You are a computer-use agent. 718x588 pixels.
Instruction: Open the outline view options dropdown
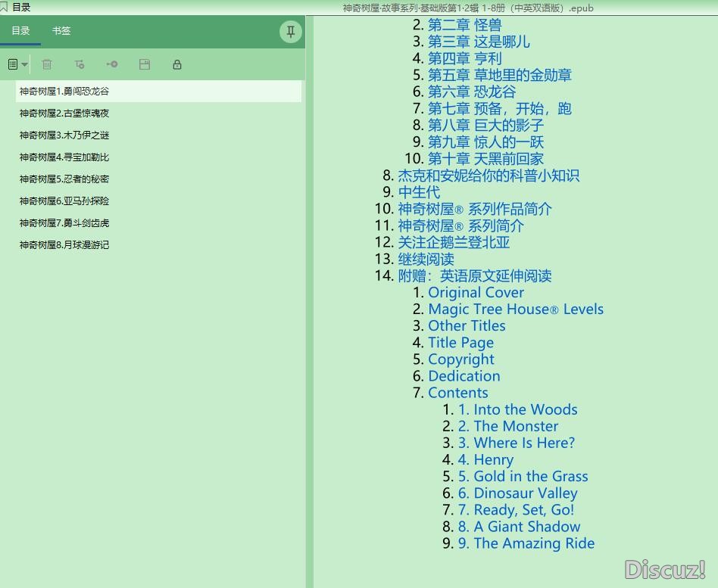click(x=18, y=64)
